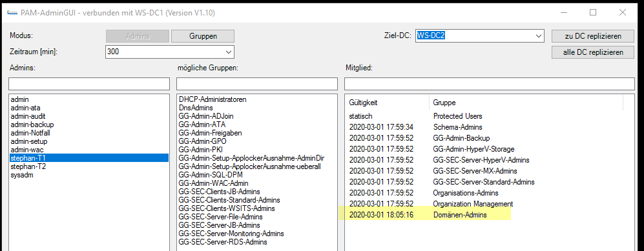This screenshot has width=644, height=251.
Task: Select GG-Admin-Setup-ApplockerAusnahme-ueberall group
Action: click(x=257, y=166)
